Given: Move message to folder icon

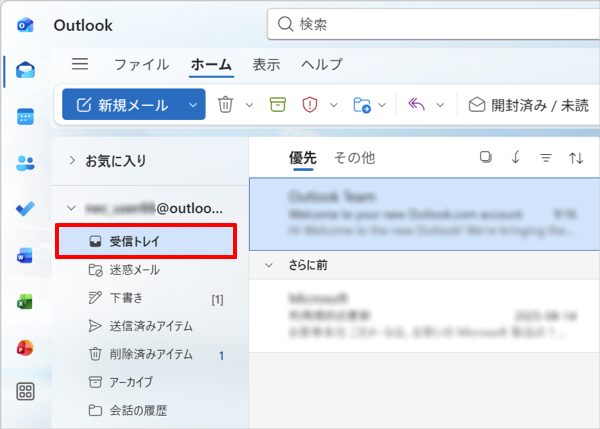Looking at the screenshot, I should [362, 105].
